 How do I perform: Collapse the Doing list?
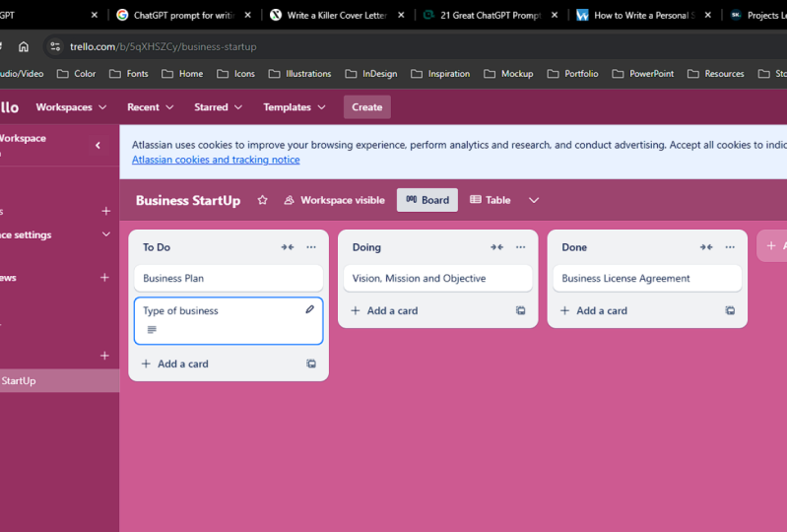[496, 247]
